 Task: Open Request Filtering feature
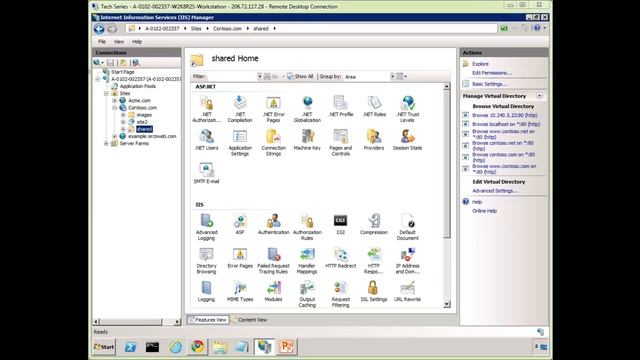coord(340,294)
